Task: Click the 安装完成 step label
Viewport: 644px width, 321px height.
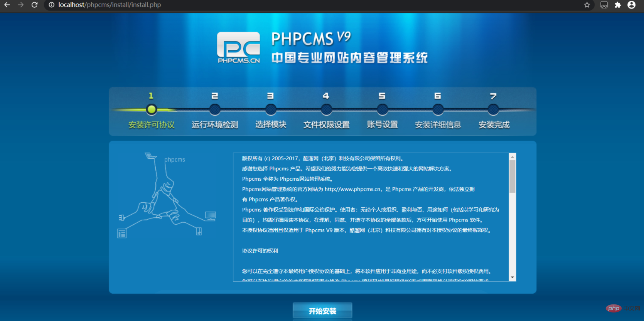Action: (494, 125)
